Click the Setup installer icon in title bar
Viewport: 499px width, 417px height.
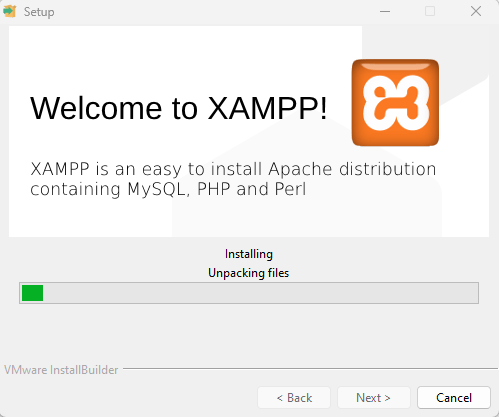click(x=10, y=11)
